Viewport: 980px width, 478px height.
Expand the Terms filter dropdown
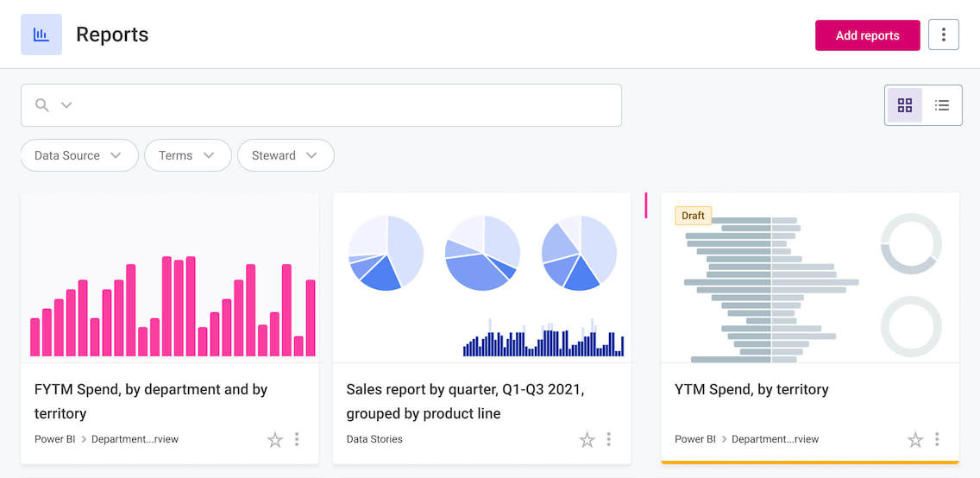(x=187, y=155)
